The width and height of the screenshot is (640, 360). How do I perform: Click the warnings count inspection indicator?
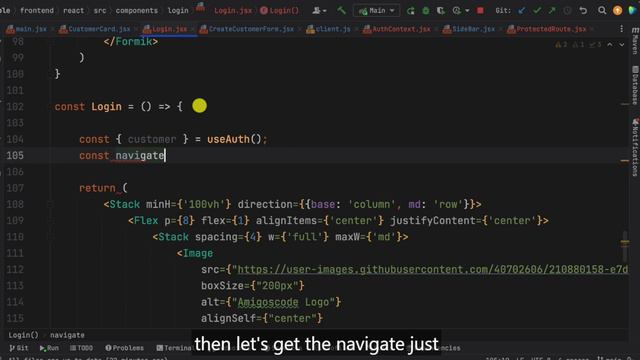coord(561,44)
